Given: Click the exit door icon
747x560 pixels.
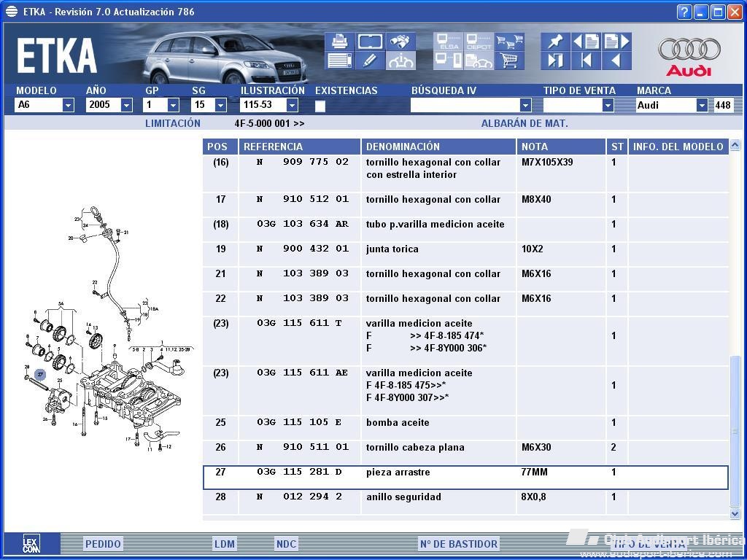Looking at the screenshot, I should [555, 61].
